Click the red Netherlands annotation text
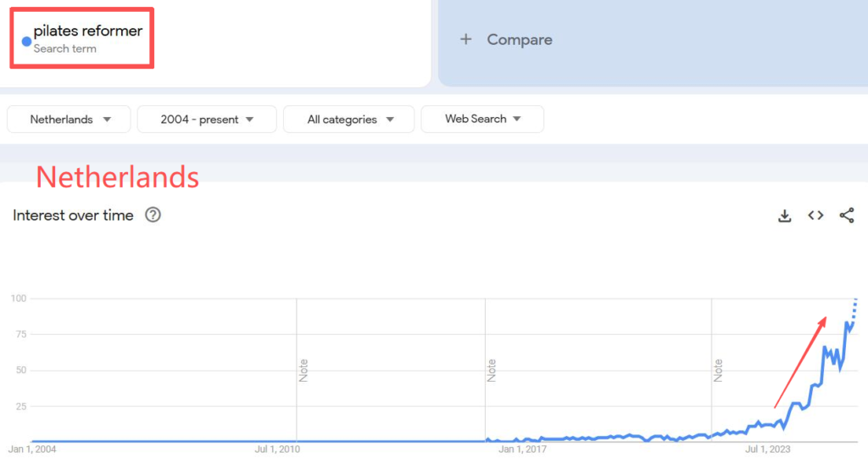The image size is (868, 469). tap(117, 177)
